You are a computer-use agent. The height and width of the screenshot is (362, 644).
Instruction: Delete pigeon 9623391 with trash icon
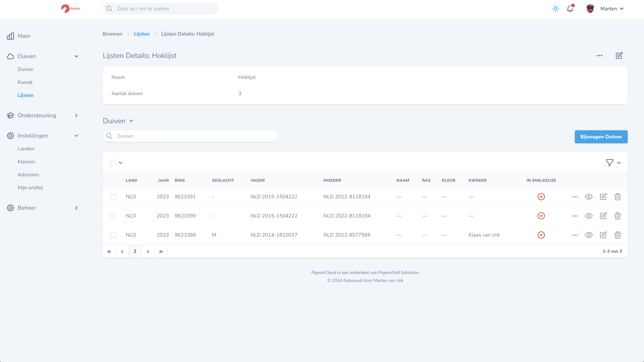tap(617, 197)
